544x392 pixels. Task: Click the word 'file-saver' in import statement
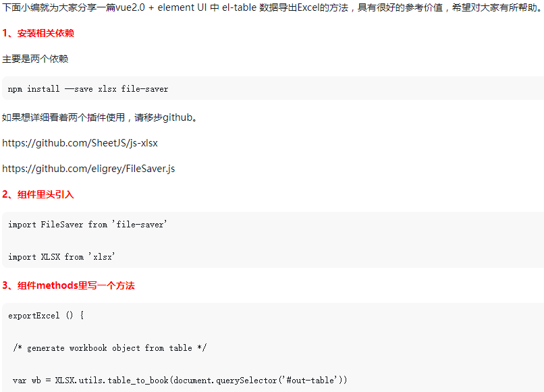140,225
